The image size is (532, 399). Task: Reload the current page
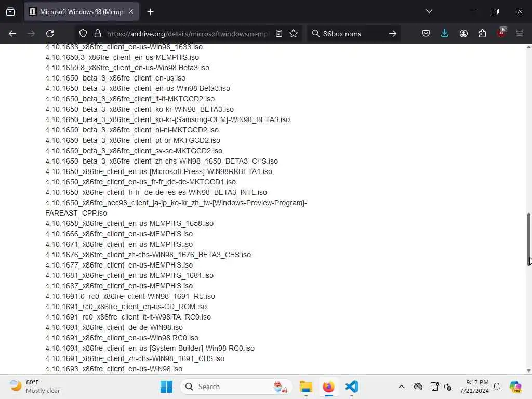tap(50, 34)
